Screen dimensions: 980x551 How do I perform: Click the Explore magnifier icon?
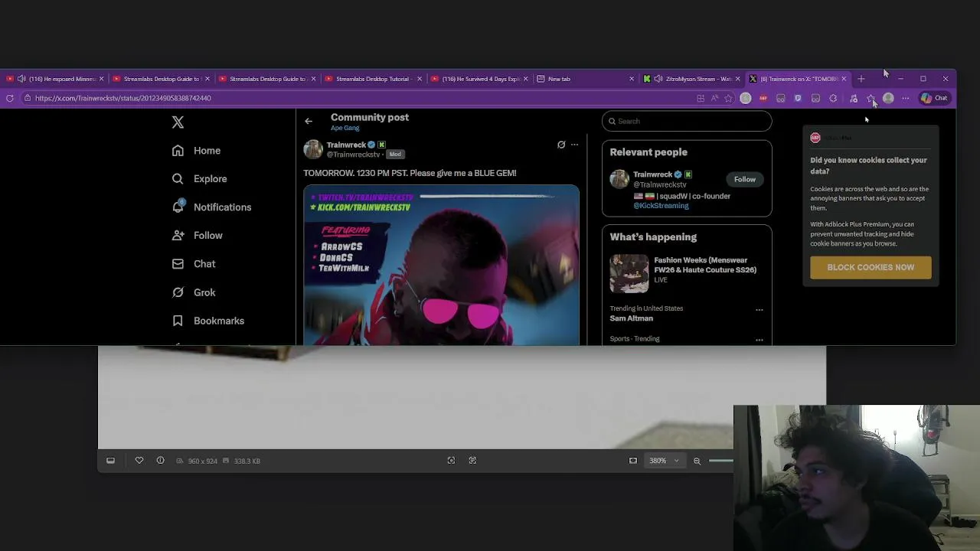[178, 179]
